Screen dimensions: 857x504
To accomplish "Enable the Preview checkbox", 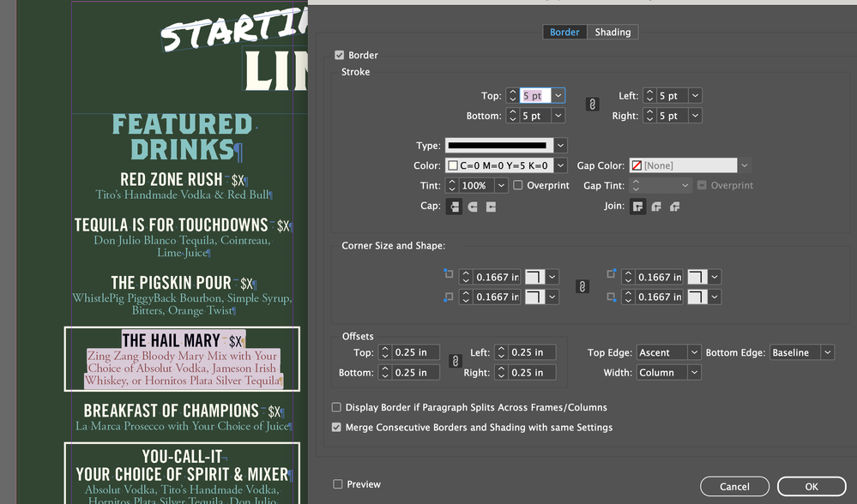I will 338,484.
